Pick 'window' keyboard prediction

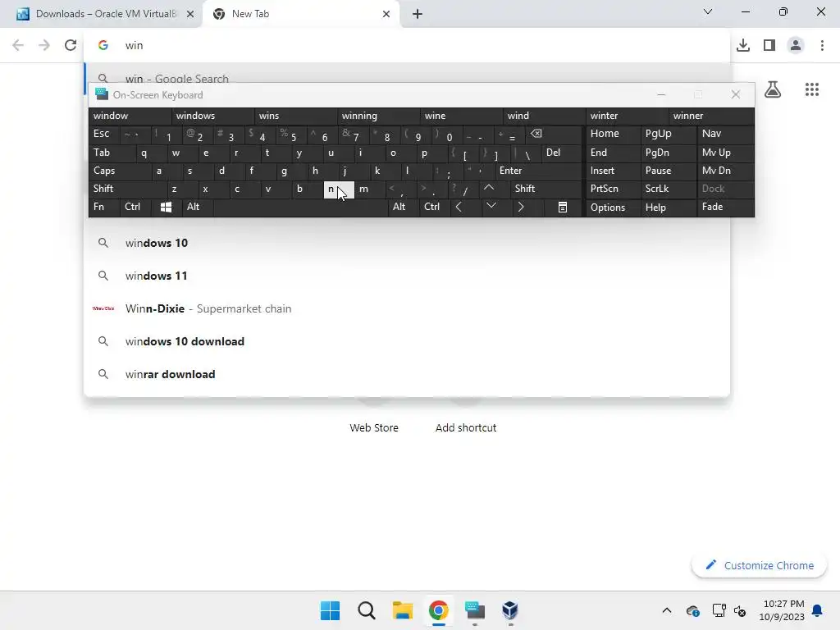point(130,116)
